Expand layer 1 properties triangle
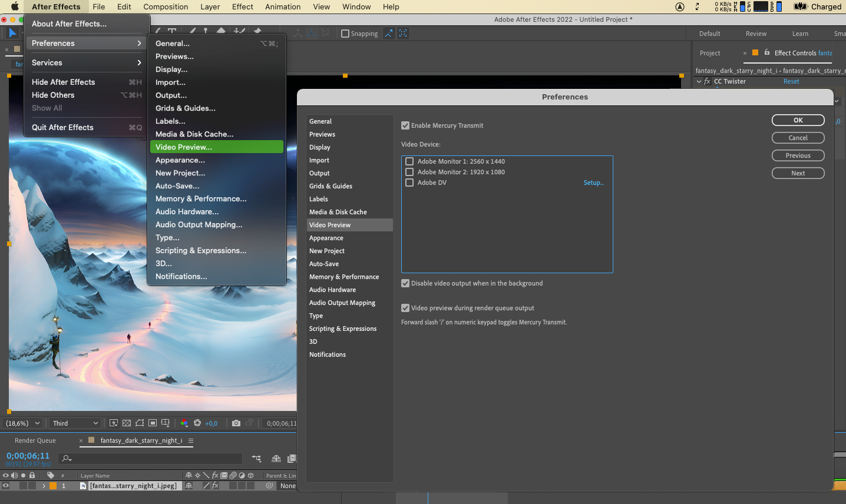Screen dimensions: 846x504 coord(44,486)
